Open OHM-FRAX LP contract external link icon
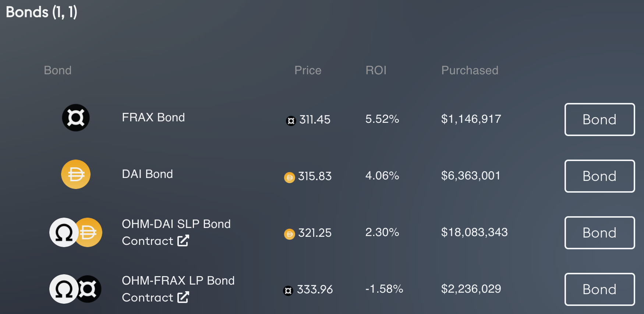The image size is (644, 314). (x=183, y=297)
